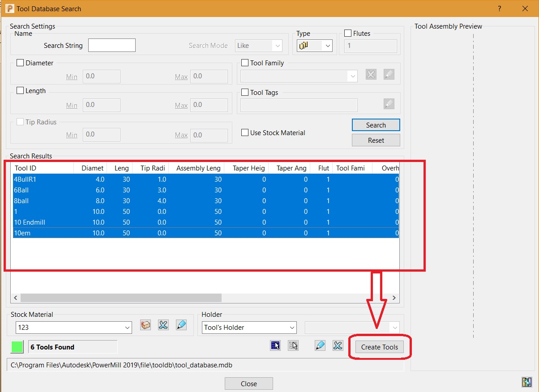Select the 4BullR1 tool row
The image size is (539, 392).
[x=206, y=179]
